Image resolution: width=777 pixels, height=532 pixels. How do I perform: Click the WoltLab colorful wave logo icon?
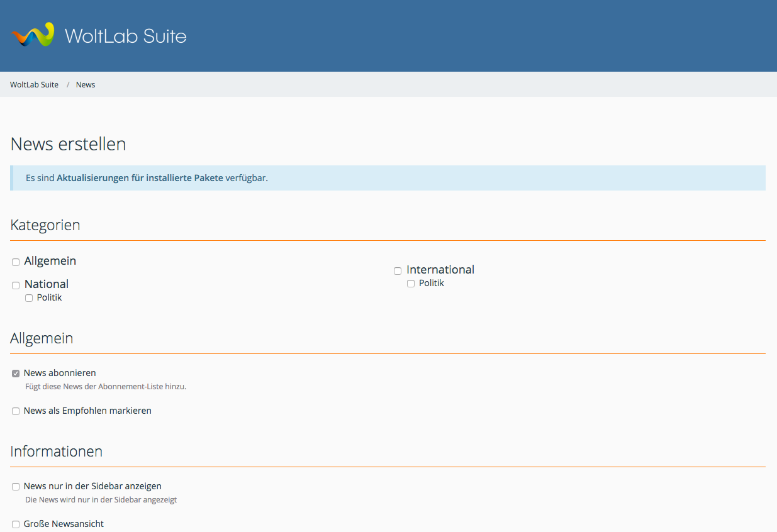point(33,35)
